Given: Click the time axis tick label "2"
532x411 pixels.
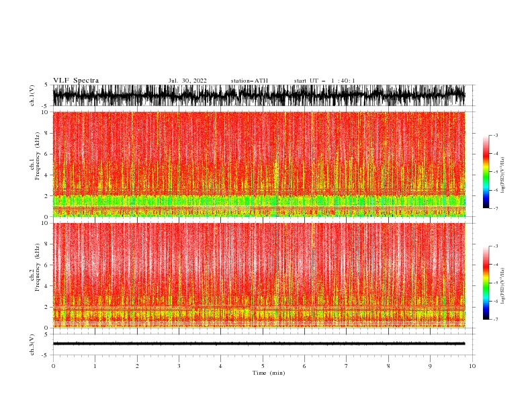Looking at the screenshot, I should point(137,366).
